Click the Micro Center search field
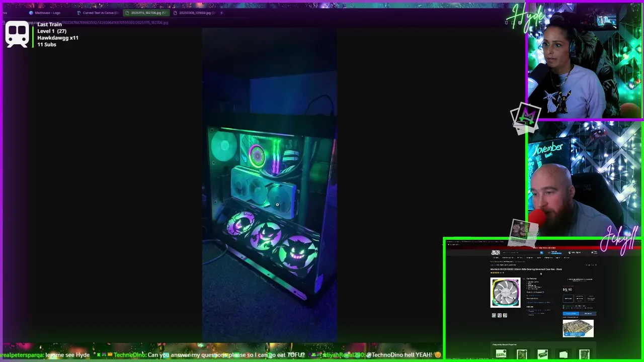The image size is (644, 362). click(x=521, y=252)
